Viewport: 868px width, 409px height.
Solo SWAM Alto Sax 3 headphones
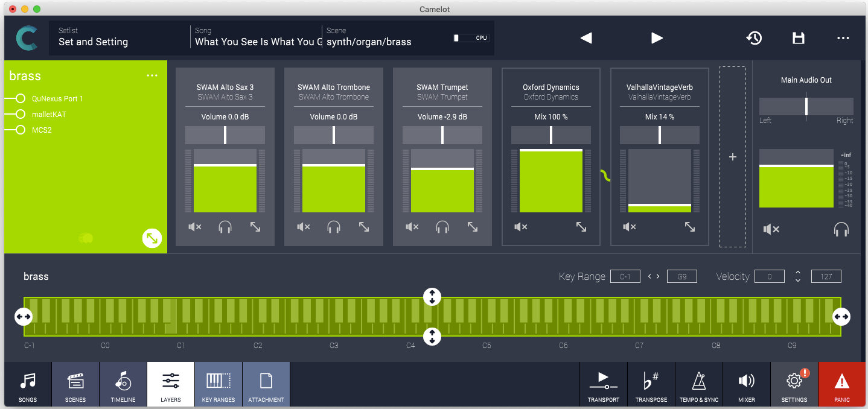[225, 227]
